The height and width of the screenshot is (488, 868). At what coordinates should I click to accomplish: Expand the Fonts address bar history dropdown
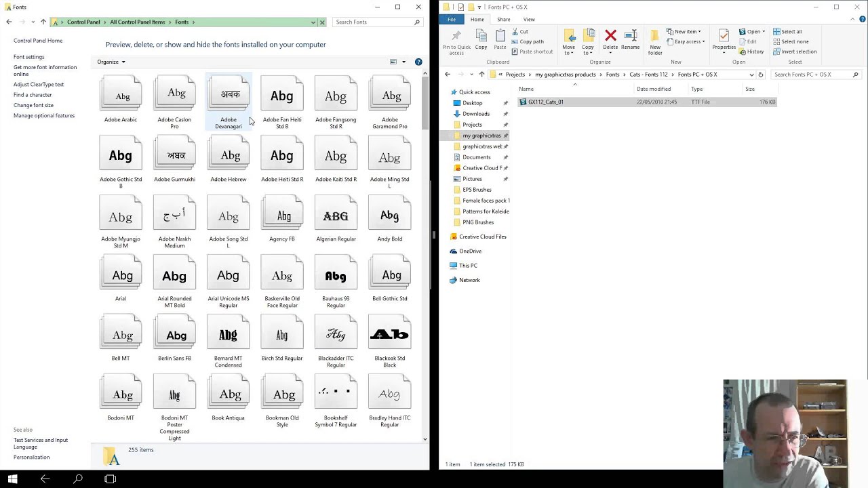coord(313,22)
